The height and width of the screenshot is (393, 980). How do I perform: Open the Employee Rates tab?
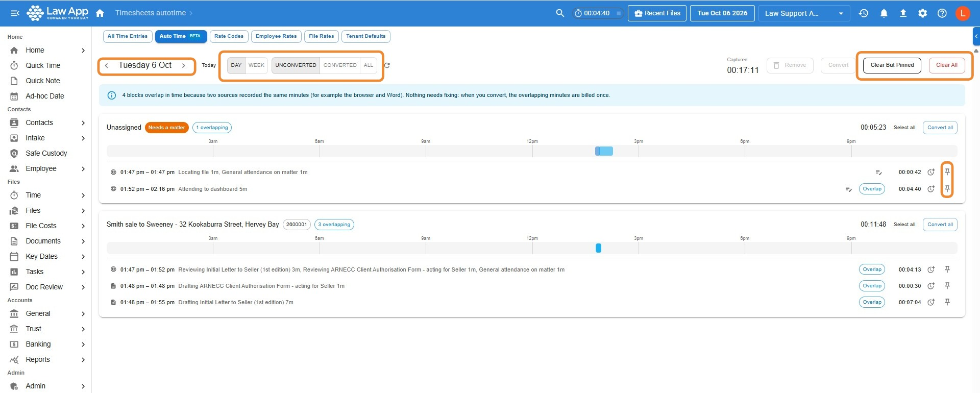(276, 36)
